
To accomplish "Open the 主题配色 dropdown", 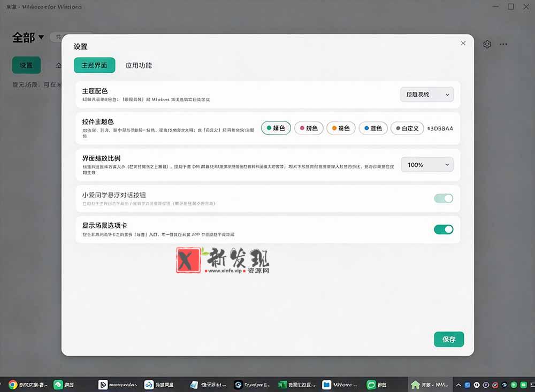I will 426,95.
